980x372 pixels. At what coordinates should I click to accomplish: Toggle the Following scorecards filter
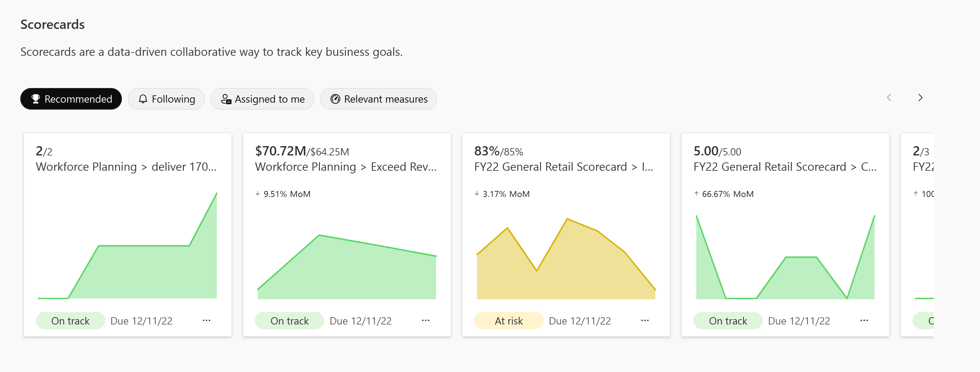166,98
